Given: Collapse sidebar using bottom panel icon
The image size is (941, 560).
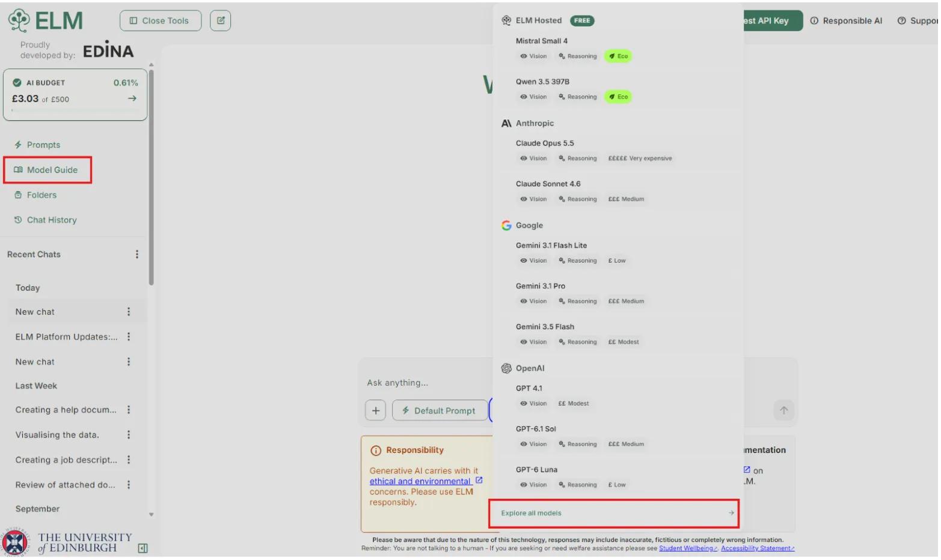Looking at the screenshot, I should (143, 549).
